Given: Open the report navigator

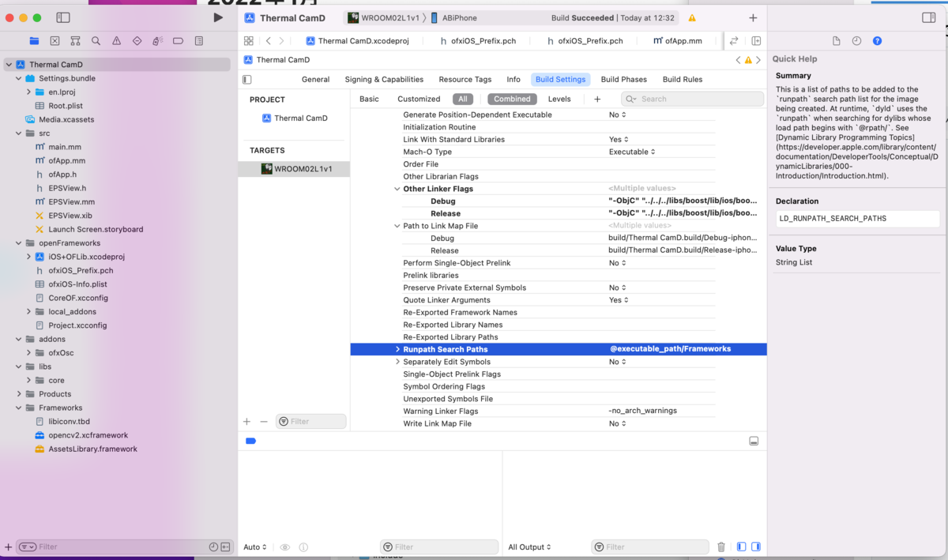Looking at the screenshot, I should coord(198,41).
